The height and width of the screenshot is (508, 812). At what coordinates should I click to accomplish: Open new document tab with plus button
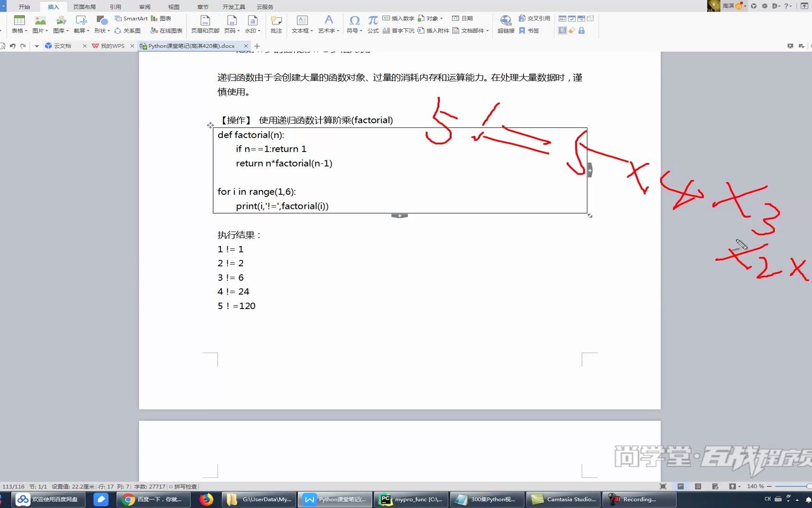click(257, 46)
